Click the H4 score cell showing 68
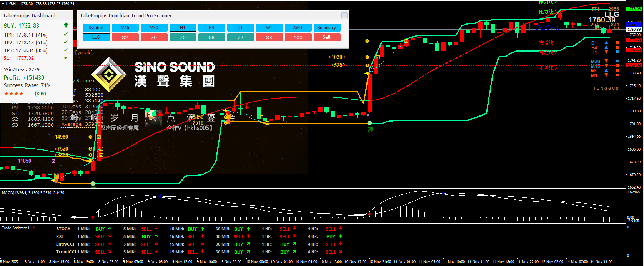This screenshot has width=644, height=266. click(211, 37)
